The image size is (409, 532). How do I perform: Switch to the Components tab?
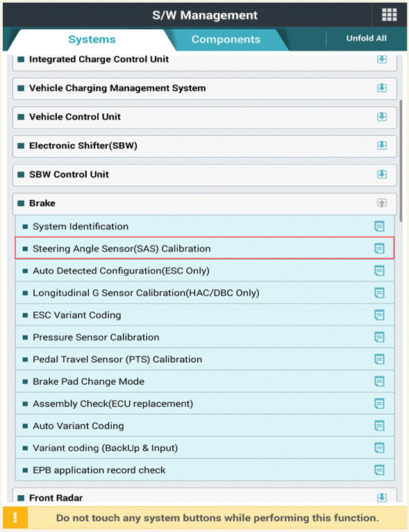pyautogui.click(x=226, y=40)
